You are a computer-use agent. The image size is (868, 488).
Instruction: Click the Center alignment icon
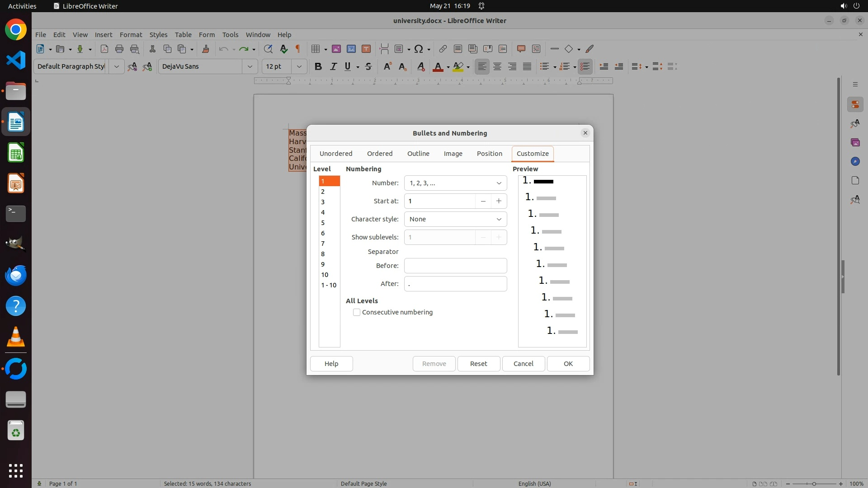497,66
